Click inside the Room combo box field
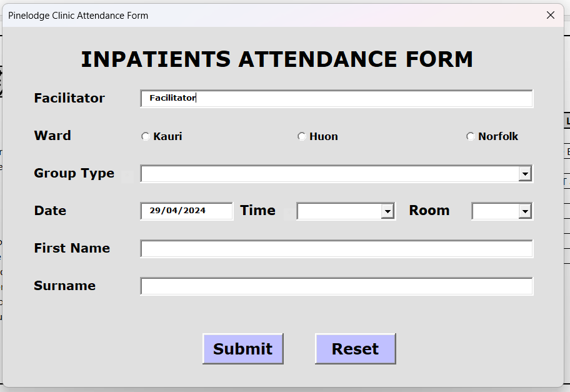 495,211
